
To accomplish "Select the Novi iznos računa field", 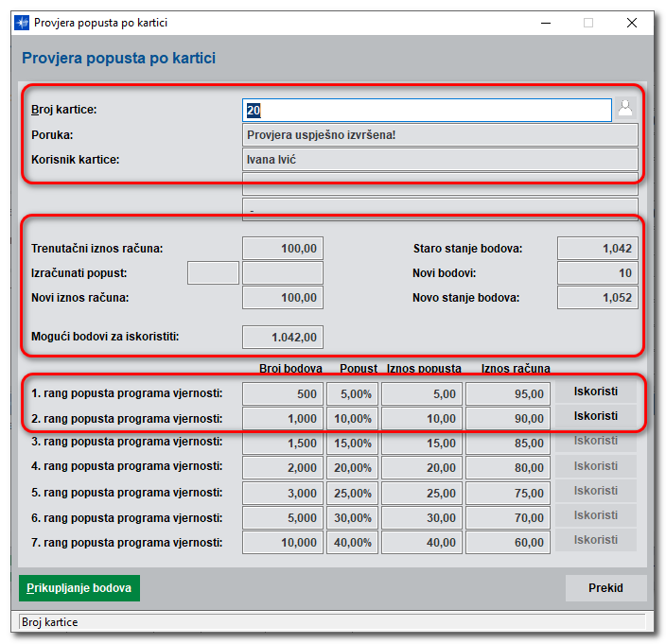I will click(283, 298).
